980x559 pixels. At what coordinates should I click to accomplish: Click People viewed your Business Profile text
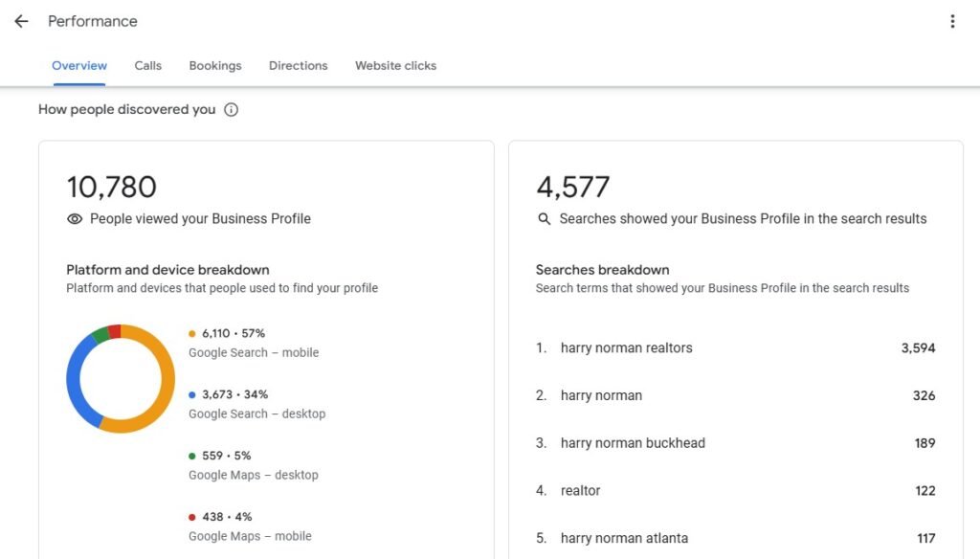(x=200, y=219)
